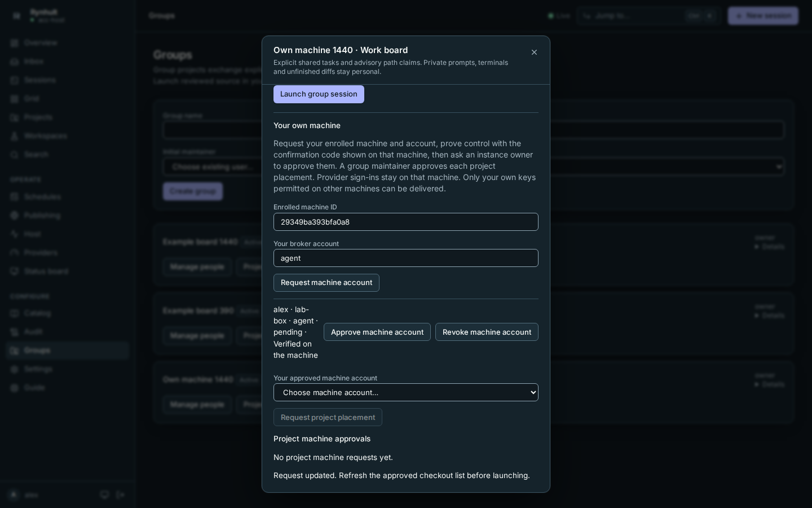Approve the pending alex lab-box machine account
The height and width of the screenshot is (508, 812).
(377, 332)
